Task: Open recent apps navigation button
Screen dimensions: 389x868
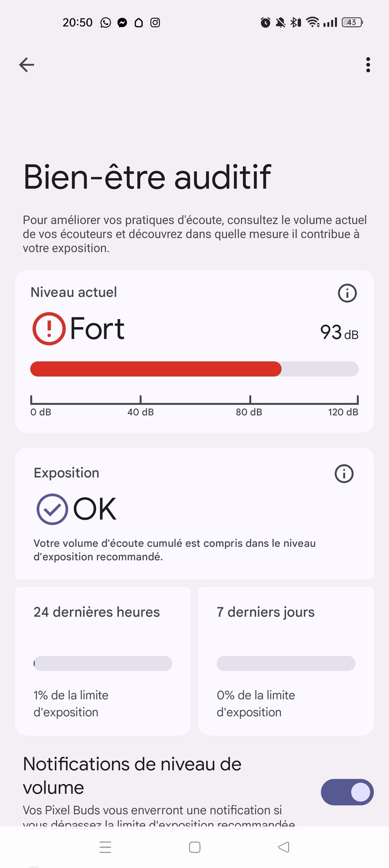Action: [x=105, y=847]
